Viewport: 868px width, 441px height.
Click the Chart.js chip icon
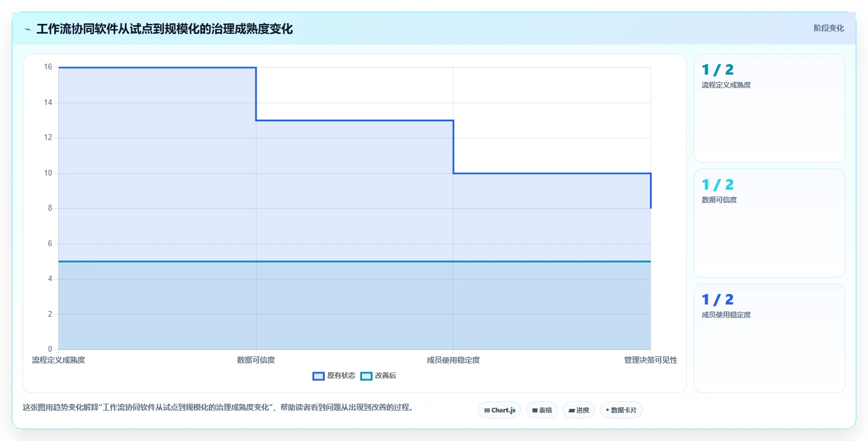pyautogui.click(x=487, y=411)
